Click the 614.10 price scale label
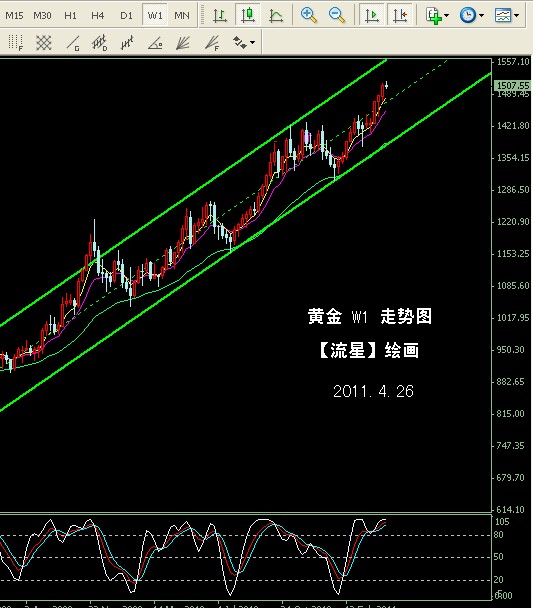Viewport: 533px width, 608px height. pos(510,510)
